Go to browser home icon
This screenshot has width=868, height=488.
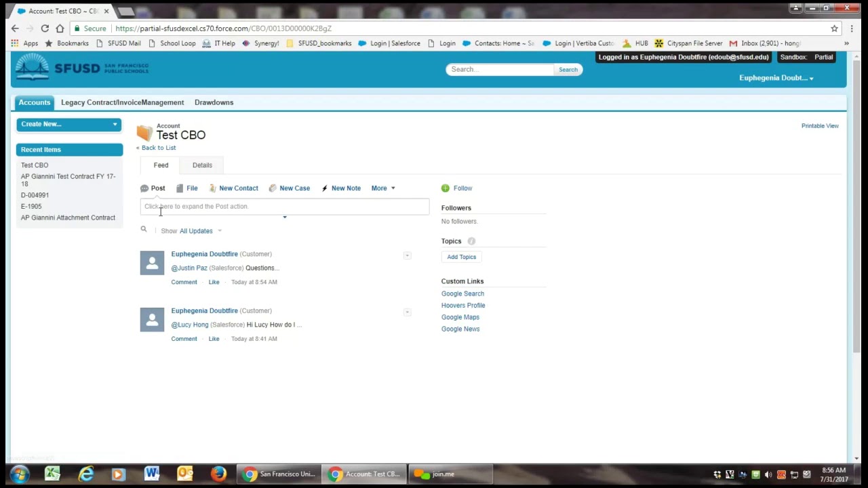(60, 28)
